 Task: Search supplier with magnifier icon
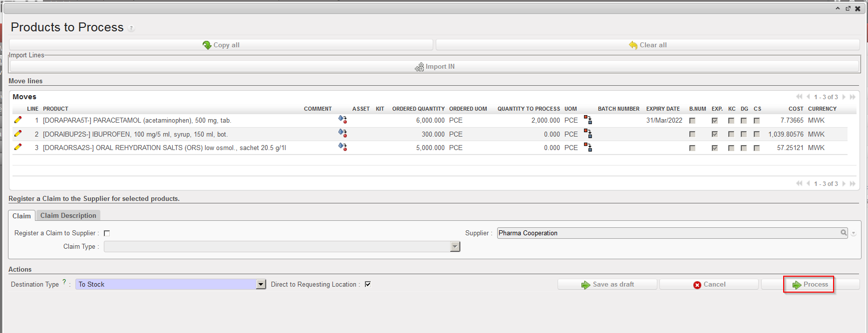(844, 233)
